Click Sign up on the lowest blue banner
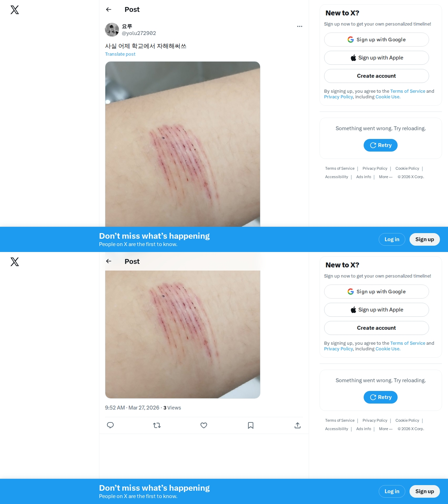Viewport: 448px width, 504px height. click(425, 491)
